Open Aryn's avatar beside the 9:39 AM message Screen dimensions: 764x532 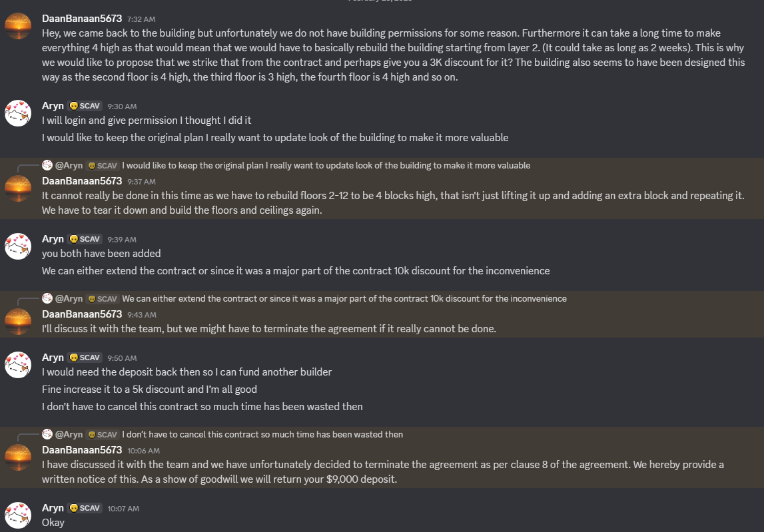coord(18,246)
